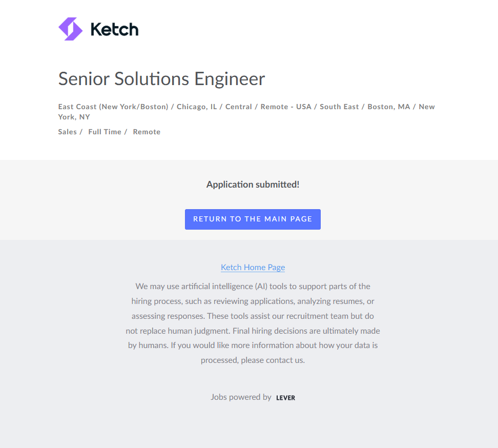
Task: Click the Remote workplace type label
Action: click(x=147, y=132)
